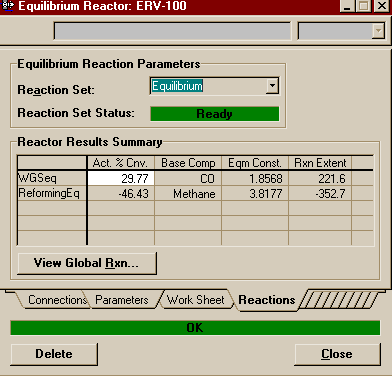This screenshot has width=392, height=376.
Task: Select the Reactions tab
Action: click(267, 300)
